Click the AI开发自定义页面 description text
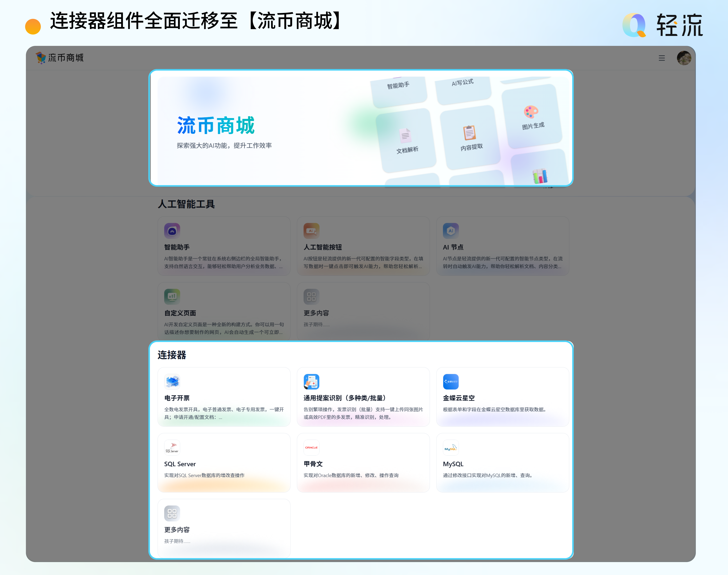The width and height of the screenshot is (728, 575). coord(224,329)
